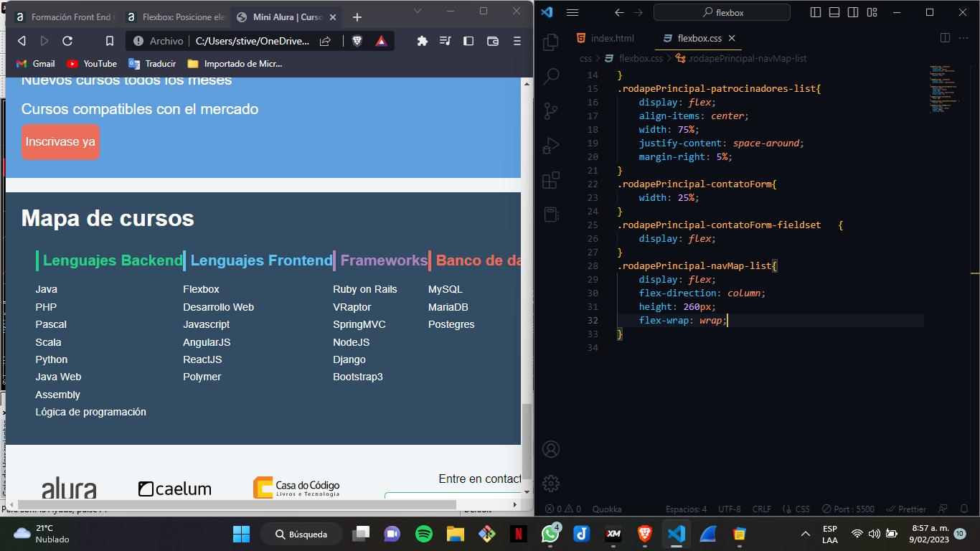Open .rodapePrincipal-navMap-list breadcrumb
This screenshot has width=980, height=551.
click(x=741, y=58)
